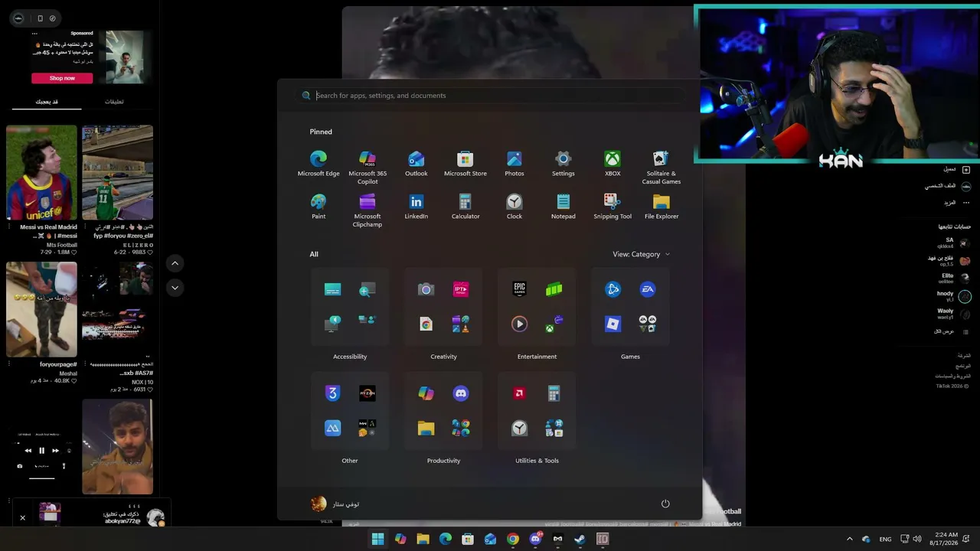Screen dimensions: 980x551
Task: Open the TikTok profile (الملف الشخصي) menu item
Action: pyautogui.click(x=948, y=186)
